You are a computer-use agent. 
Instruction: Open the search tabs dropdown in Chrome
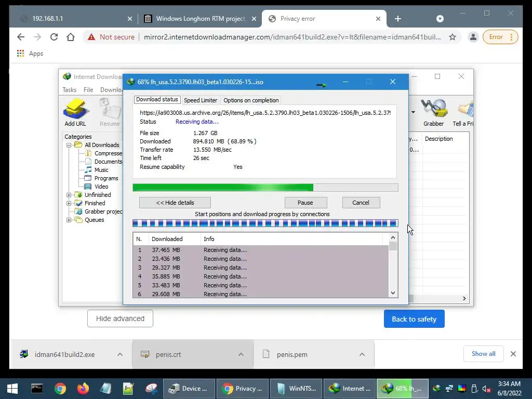(x=440, y=19)
